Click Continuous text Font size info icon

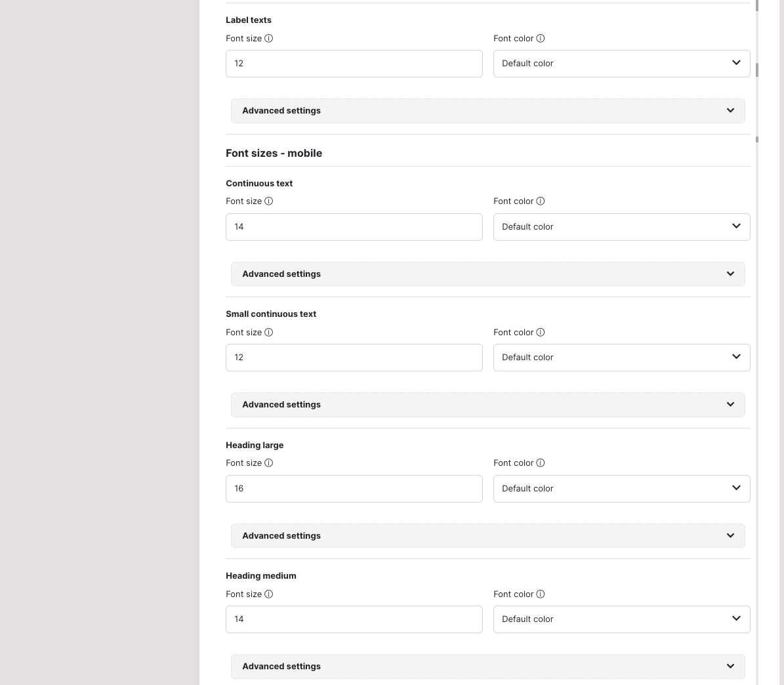pos(268,201)
